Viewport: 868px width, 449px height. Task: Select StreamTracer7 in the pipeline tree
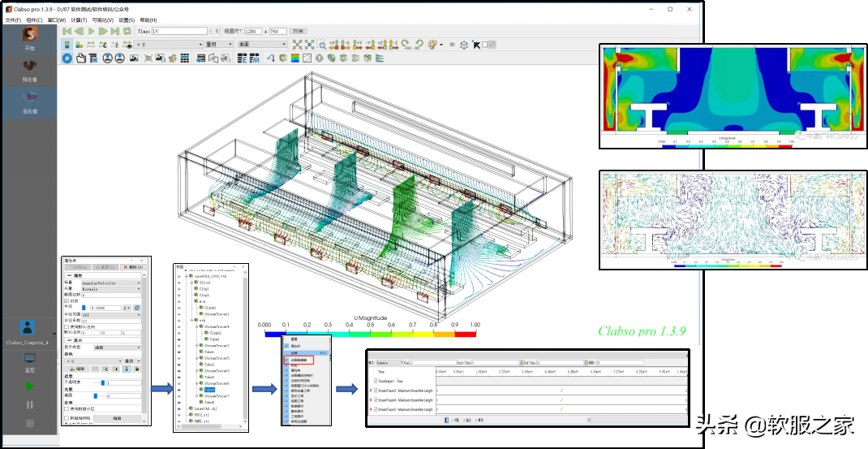(217, 395)
